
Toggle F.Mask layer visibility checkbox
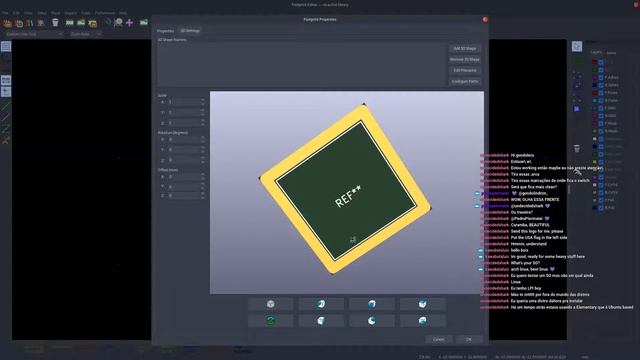(x=601, y=124)
